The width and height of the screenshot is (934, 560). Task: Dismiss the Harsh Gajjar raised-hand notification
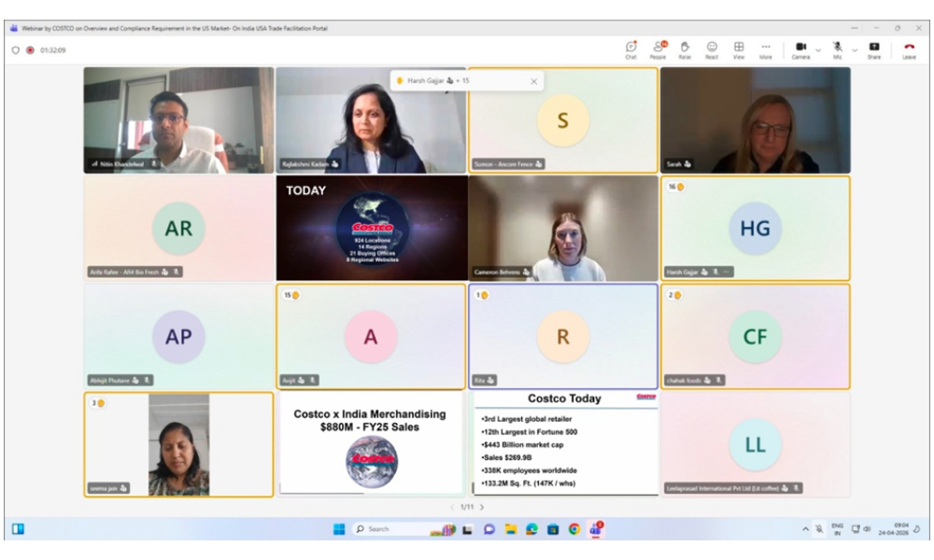(x=533, y=81)
